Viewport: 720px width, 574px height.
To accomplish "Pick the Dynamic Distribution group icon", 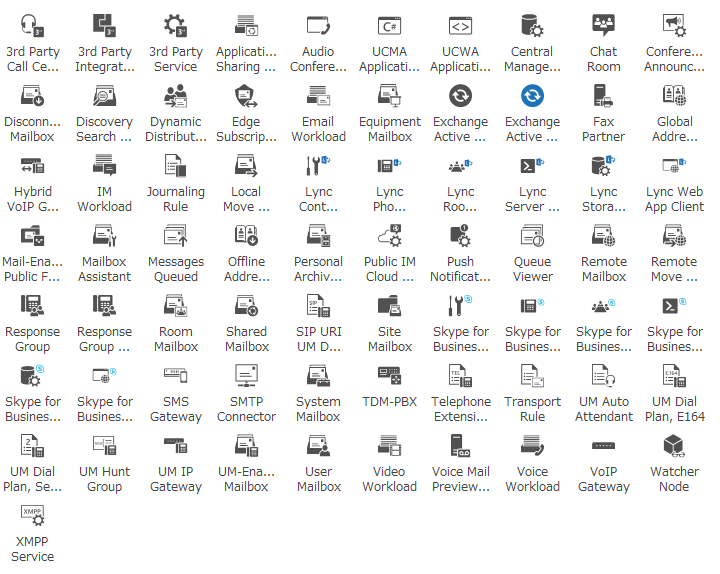I will pos(175,96).
